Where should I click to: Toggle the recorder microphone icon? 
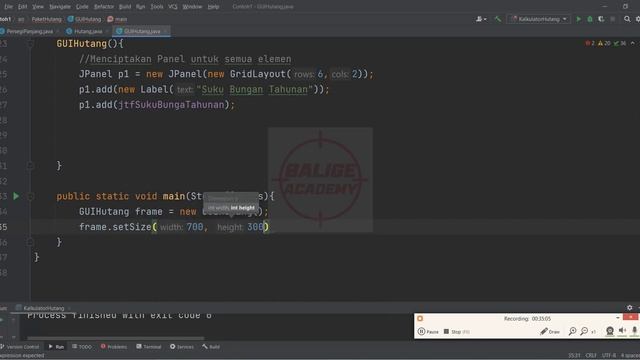pos(635,331)
